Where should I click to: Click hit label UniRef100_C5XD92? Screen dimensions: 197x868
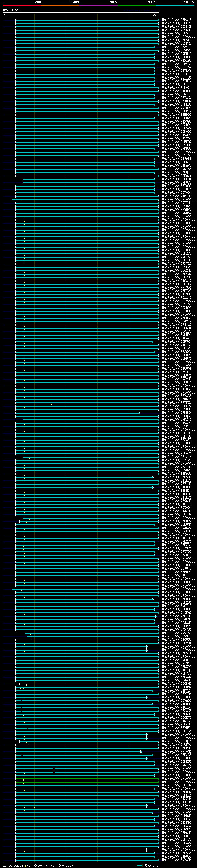coord(177,101)
